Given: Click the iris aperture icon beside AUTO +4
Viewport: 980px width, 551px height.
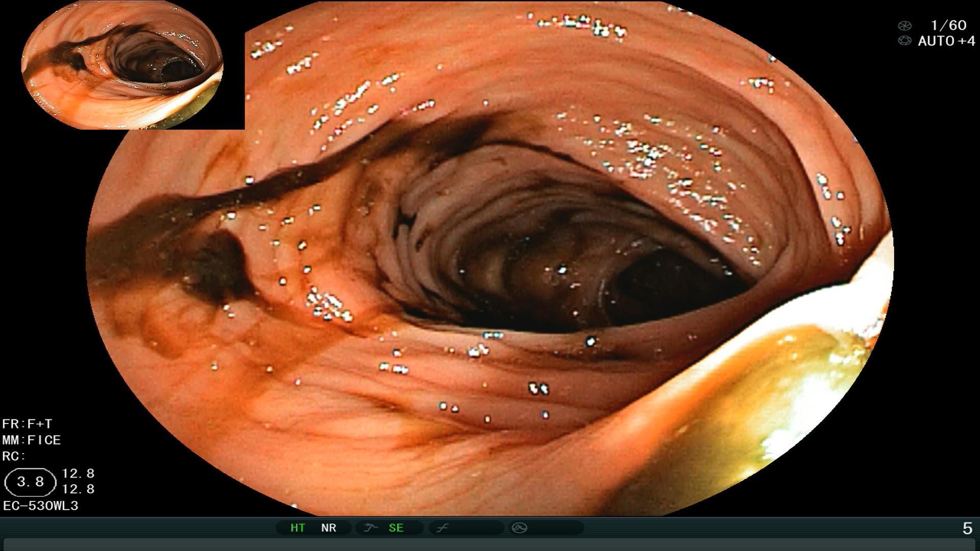Looking at the screenshot, I should tap(904, 41).
